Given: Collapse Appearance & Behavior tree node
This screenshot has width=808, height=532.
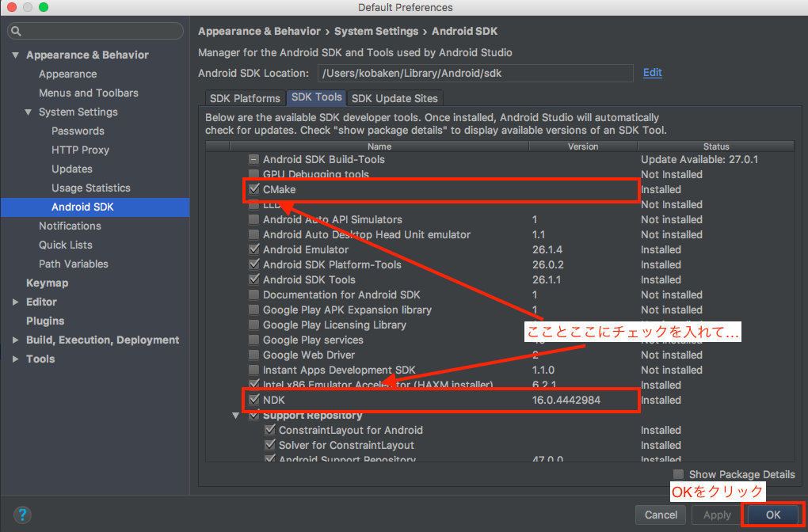Looking at the screenshot, I should point(16,55).
